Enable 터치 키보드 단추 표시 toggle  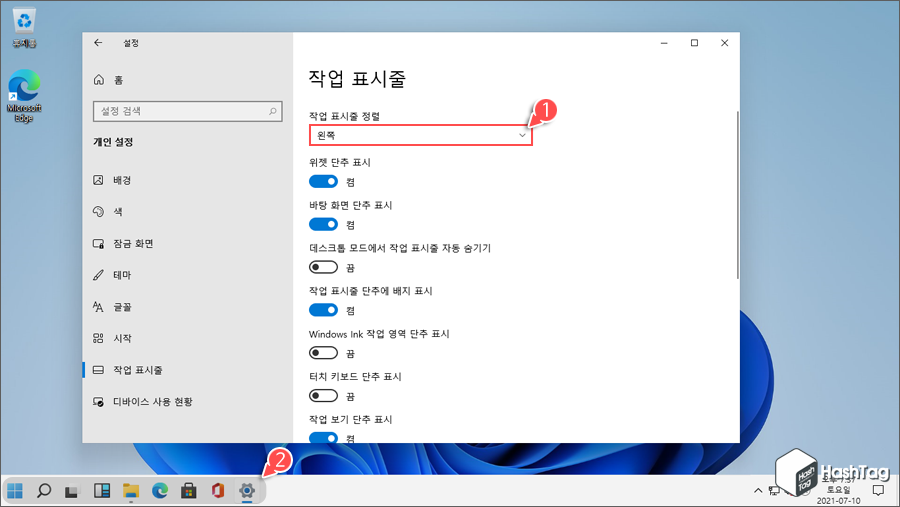(323, 396)
